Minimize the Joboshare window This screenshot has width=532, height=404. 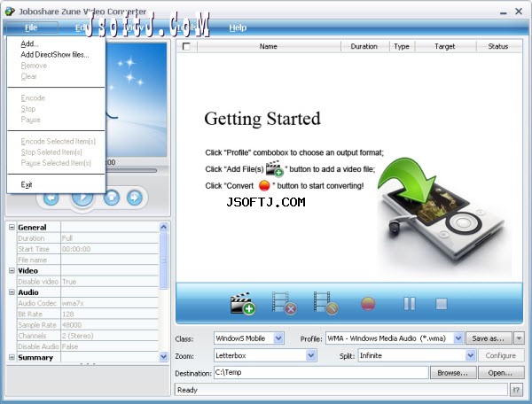(x=503, y=12)
